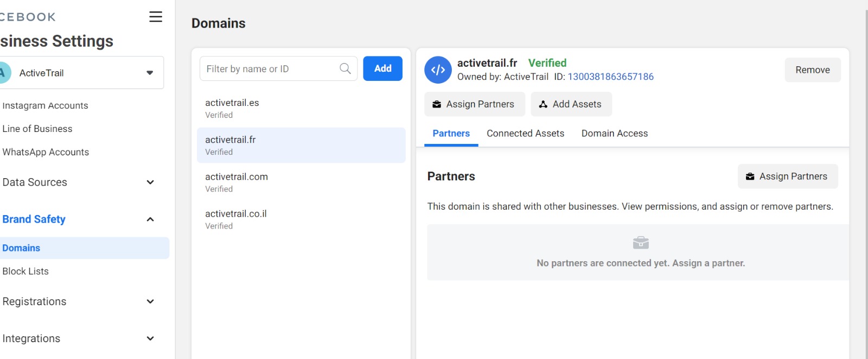Click the blue Add button
Viewport: 868px width, 359px height.
[382, 68]
